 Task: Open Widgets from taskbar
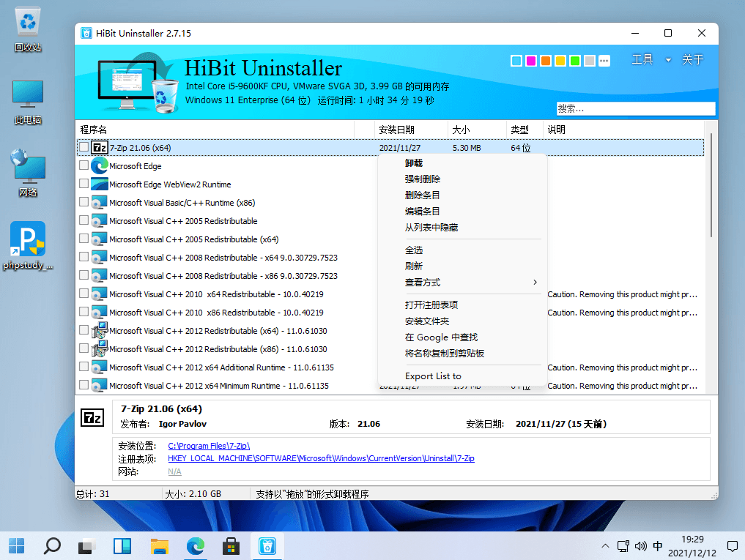point(122,546)
